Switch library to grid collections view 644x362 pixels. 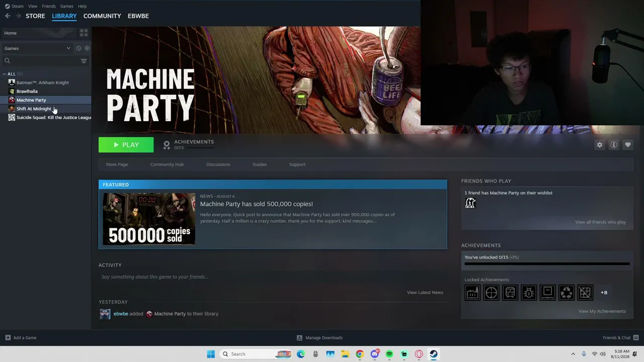click(84, 33)
